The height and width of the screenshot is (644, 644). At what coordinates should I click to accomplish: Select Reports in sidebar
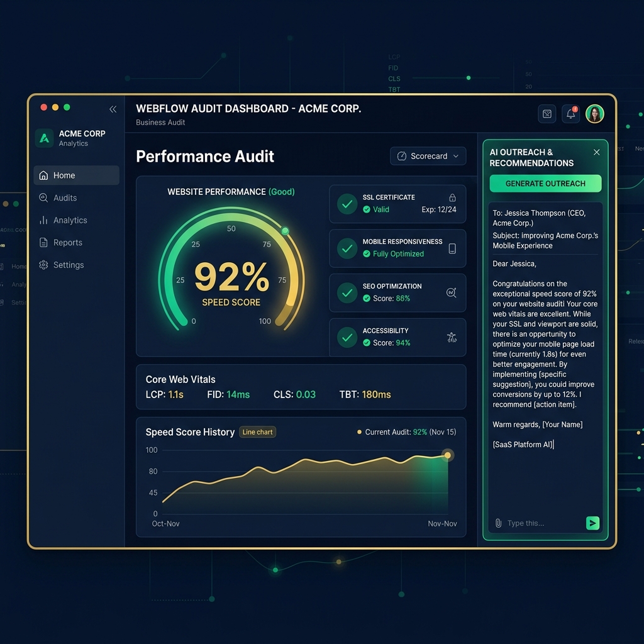[76, 243]
